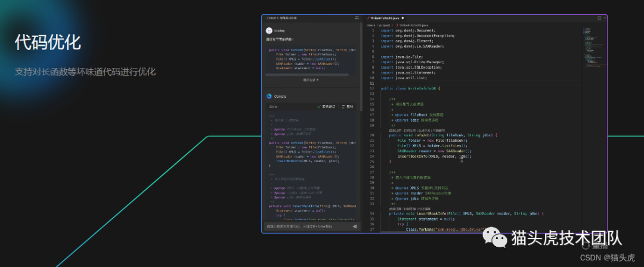Click the slide heading 代码优化
Screen dimensions: 644x267
point(48,43)
